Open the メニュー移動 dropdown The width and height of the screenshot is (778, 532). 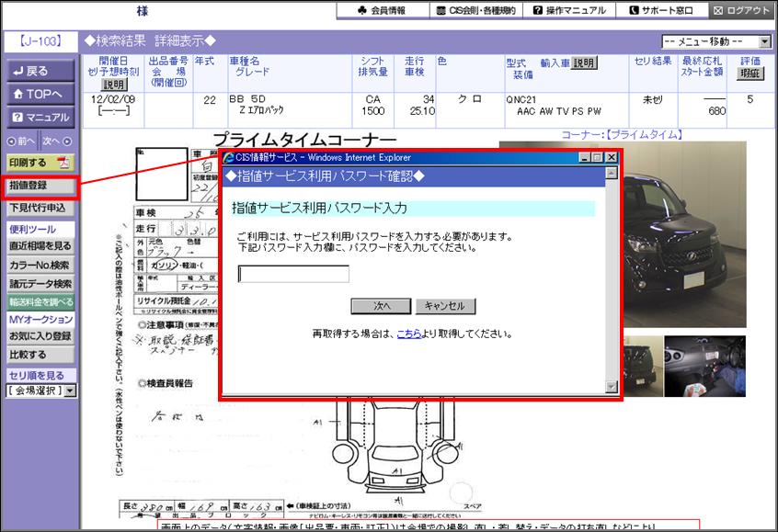pos(716,41)
